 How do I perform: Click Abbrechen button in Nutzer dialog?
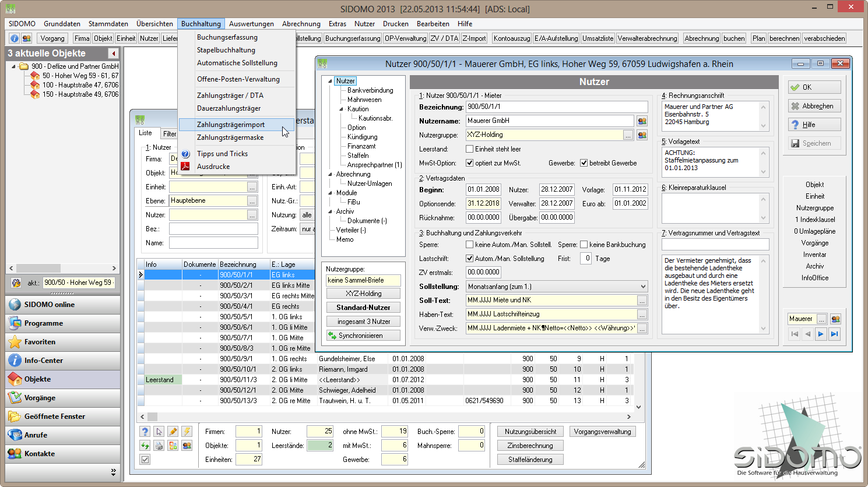[814, 106]
